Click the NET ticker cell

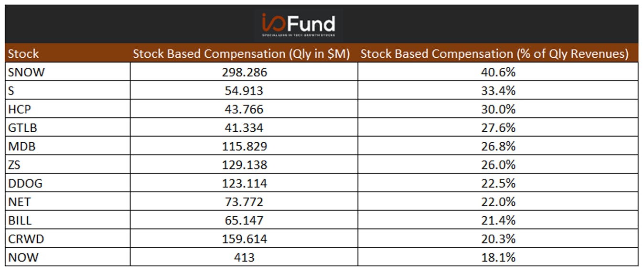click(x=68, y=202)
